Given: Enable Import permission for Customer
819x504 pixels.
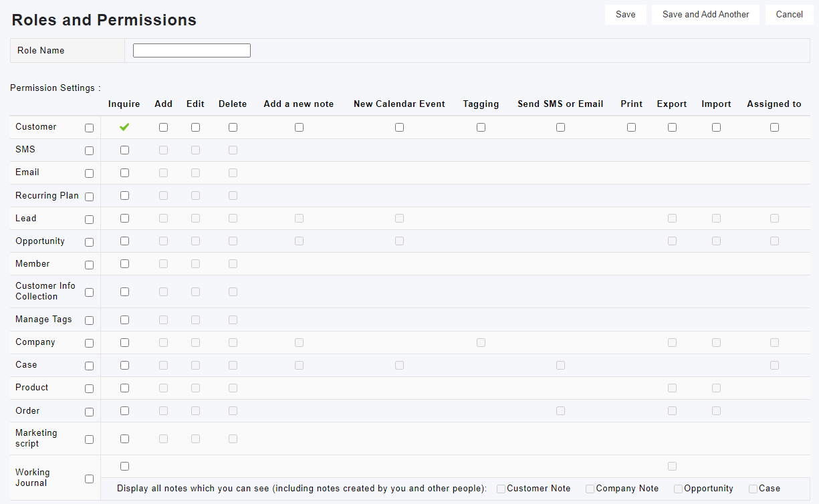Looking at the screenshot, I should pos(716,128).
